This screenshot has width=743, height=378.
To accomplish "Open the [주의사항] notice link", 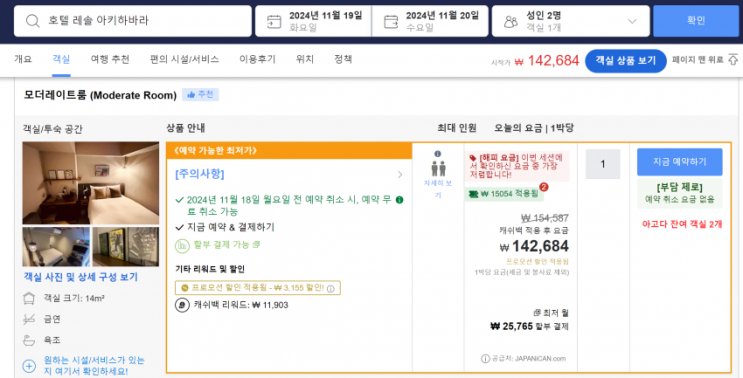I will (x=199, y=174).
